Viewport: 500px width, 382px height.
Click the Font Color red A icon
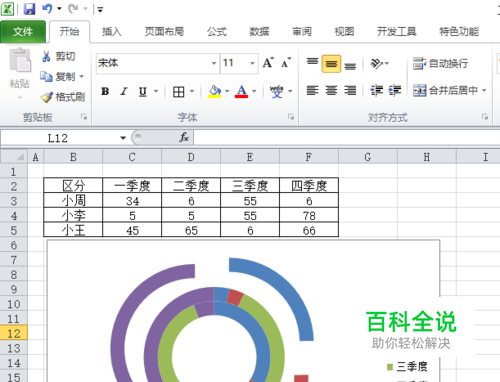coord(241,91)
